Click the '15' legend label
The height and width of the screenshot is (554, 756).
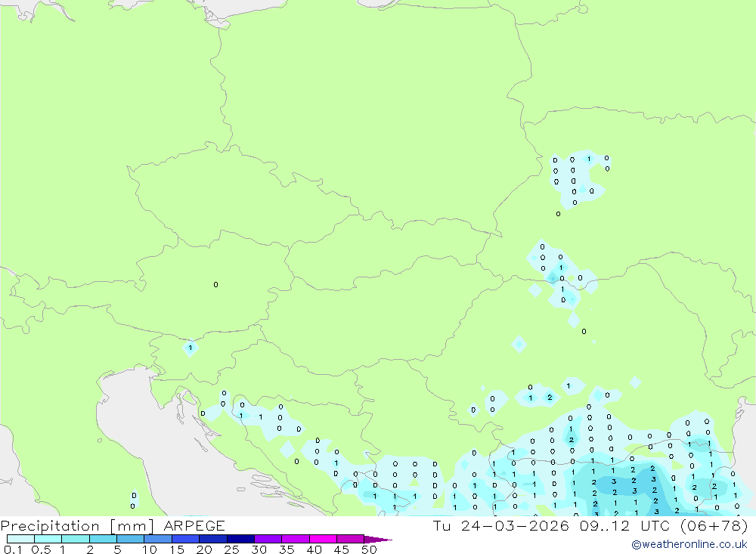coord(177,549)
